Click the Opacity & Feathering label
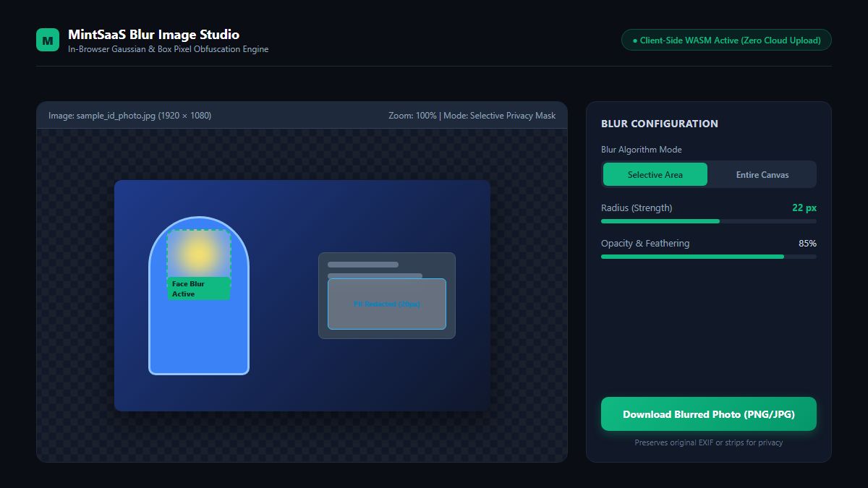 [x=645, y=244]
